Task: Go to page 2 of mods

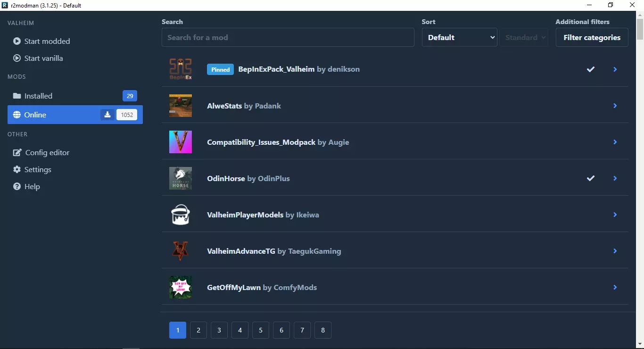Action: click(x=198, y=330)
